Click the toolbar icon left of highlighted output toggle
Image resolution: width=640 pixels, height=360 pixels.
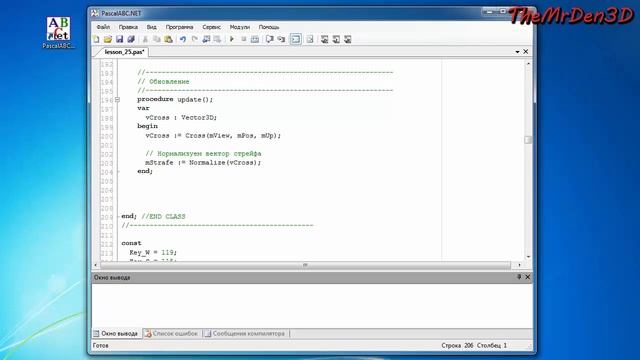coord(281,39)
